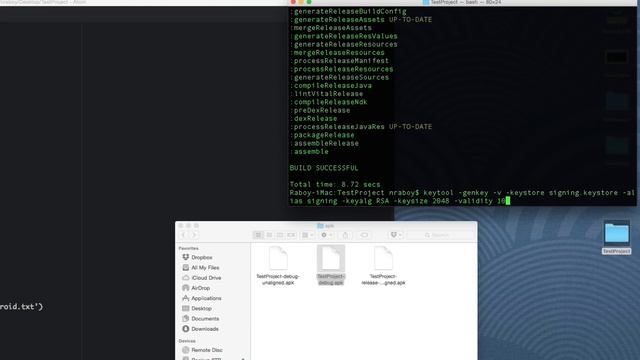Image resolution: width=640 pixels, height=360 pixels.
Task: Click the ':generateReleaseBuildConfig' Terminal line
Action: pos(348,11)
